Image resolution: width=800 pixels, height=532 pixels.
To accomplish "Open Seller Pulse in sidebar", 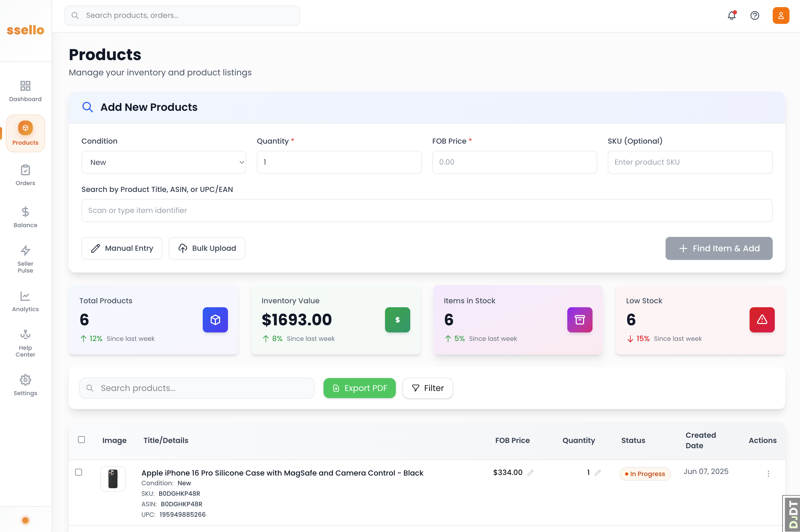I will click(x=25, y=259).
